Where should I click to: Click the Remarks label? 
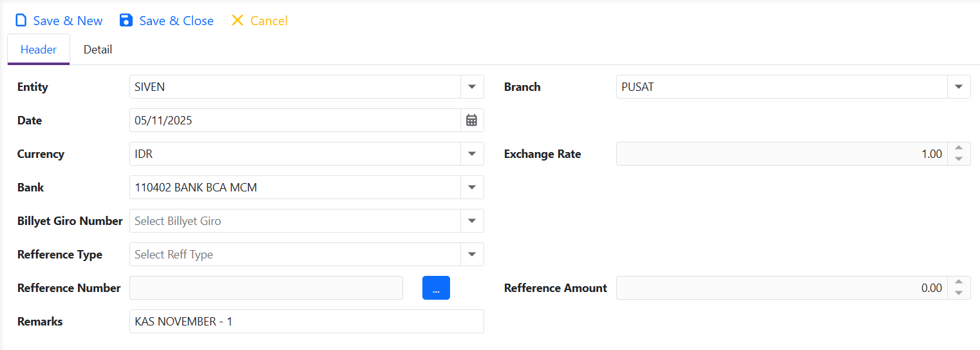coord(40,322)
